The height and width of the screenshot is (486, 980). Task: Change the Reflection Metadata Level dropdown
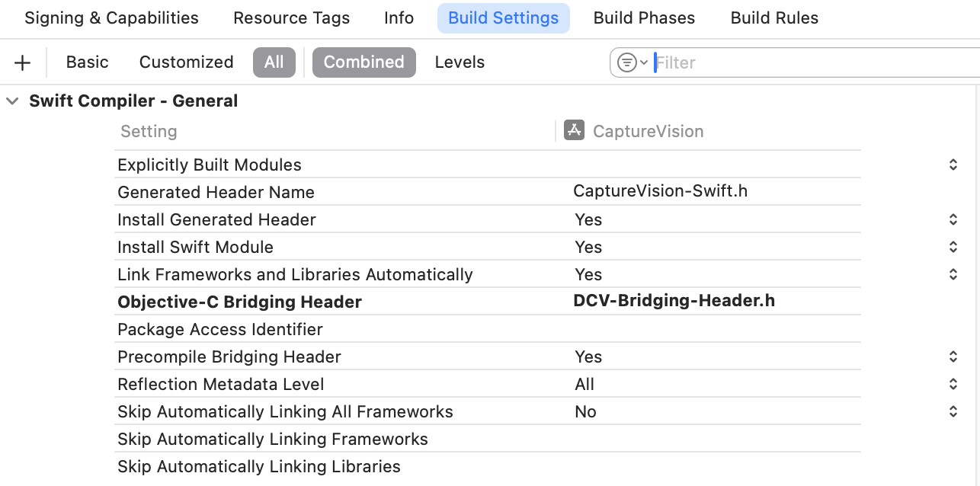point(953,384)
